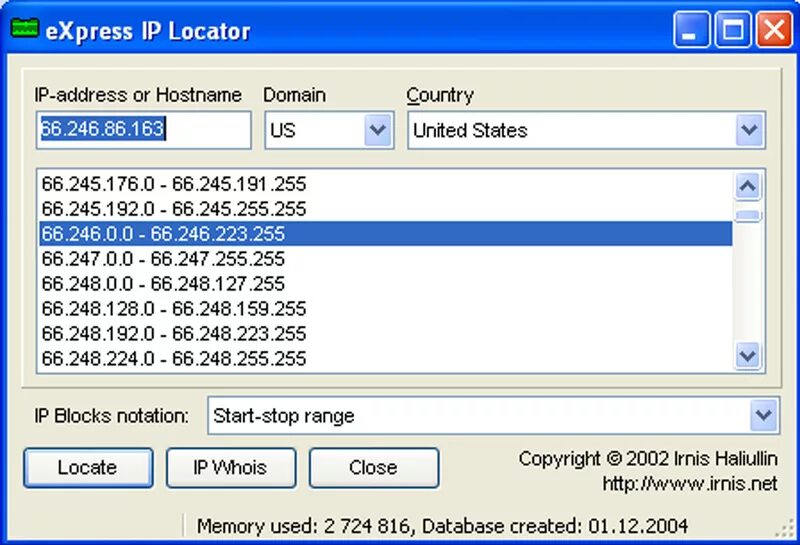
Task: Click the Memory used status bar text
Action: click(x=442, y=526)
